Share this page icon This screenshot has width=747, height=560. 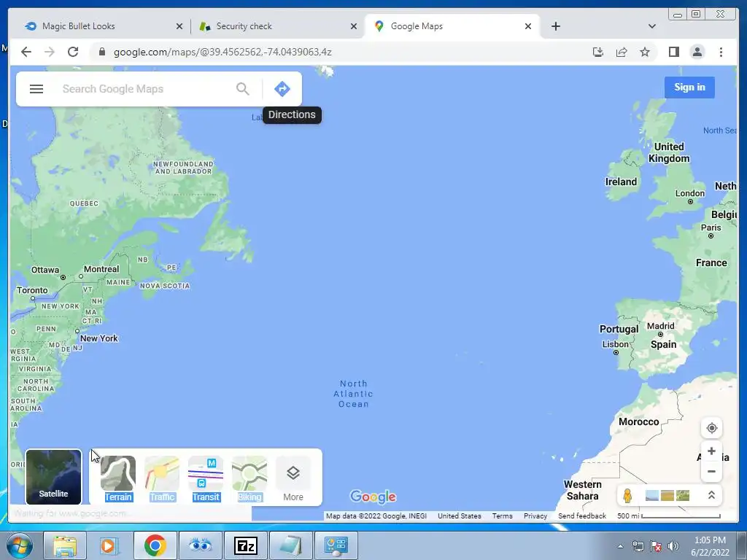point(622,52)
